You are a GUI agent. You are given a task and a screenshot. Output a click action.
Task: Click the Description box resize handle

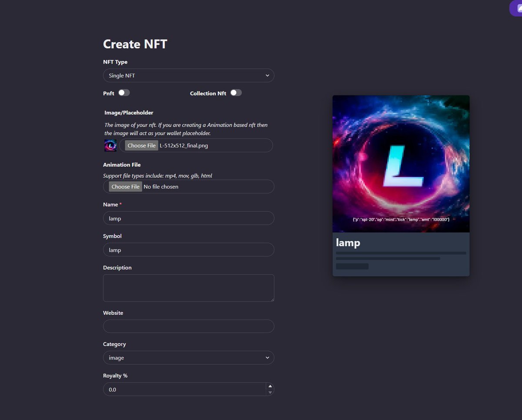272,299
